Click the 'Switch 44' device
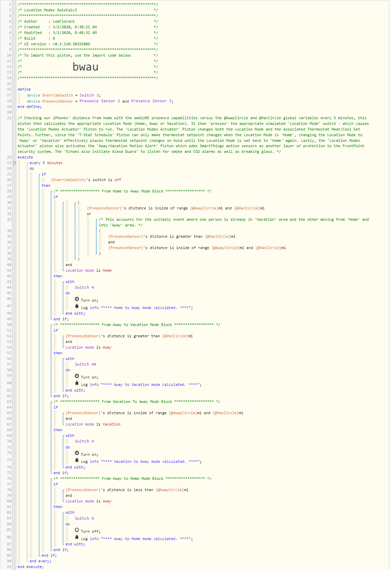392x570 pixels. pyautogui.click(x=86, y=364)
